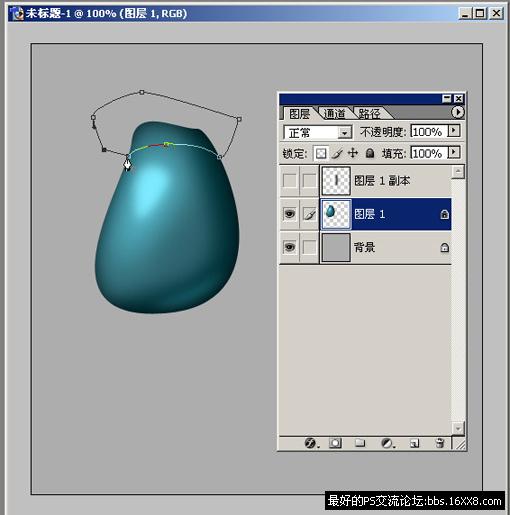Viewport: 510px width, 515px height.
Task: Toggle lock transparent pixels checkbox
Action: (321, 153)
